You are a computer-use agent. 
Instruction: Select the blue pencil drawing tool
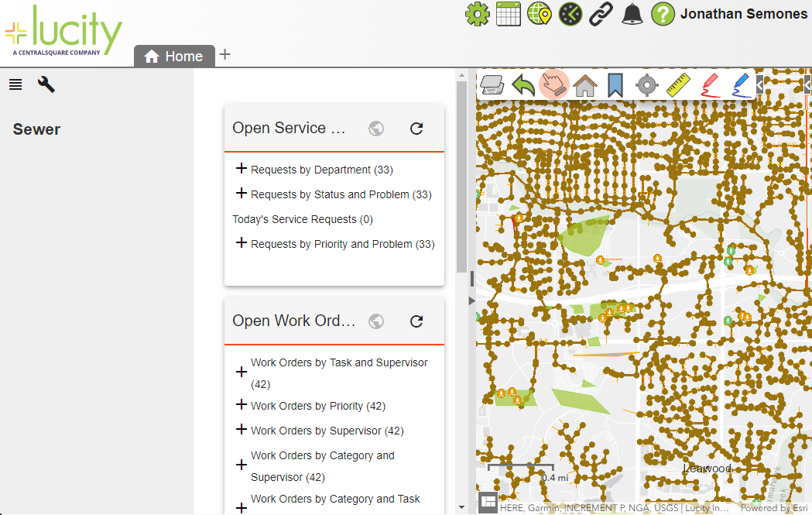click(x=741, y=85)
